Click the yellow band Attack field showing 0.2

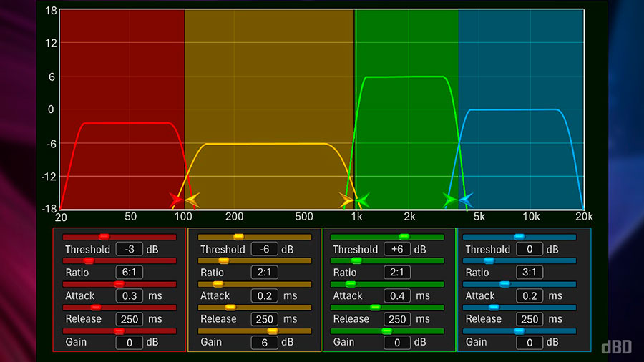click(x=265, y=295)
